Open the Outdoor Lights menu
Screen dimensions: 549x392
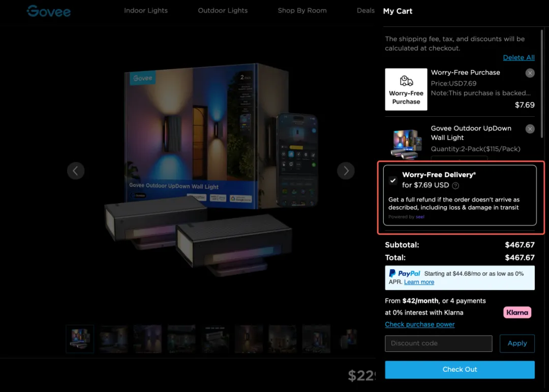pyautogui.click(x=223, y=11)
